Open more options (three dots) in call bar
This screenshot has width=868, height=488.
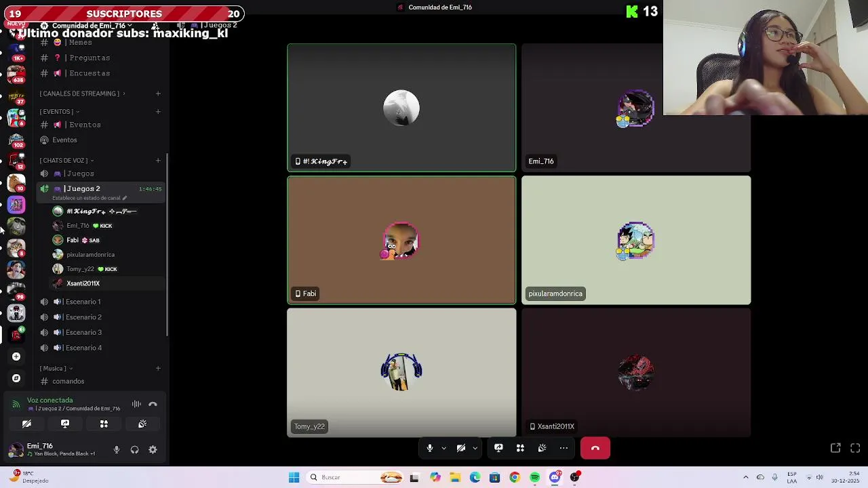(x=564, y=448)
